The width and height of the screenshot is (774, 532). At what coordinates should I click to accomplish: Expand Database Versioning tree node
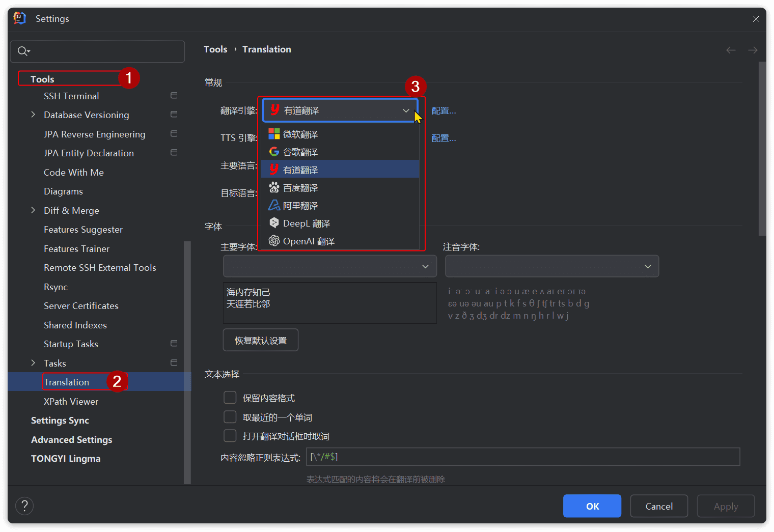tap(33, 115)
